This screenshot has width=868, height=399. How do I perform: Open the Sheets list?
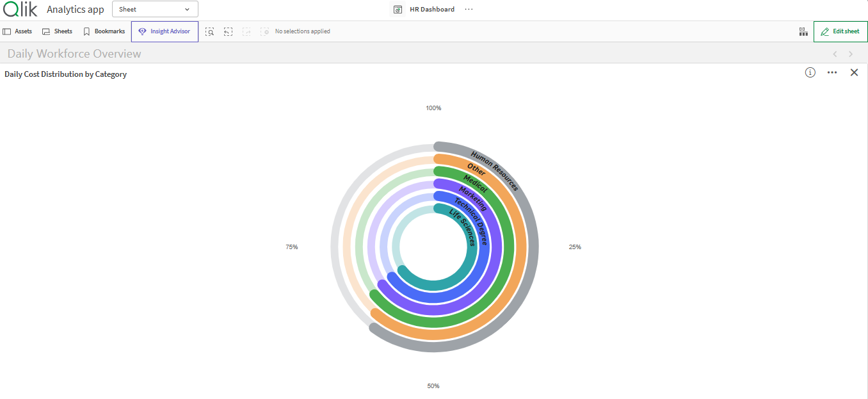click(57, 31)
